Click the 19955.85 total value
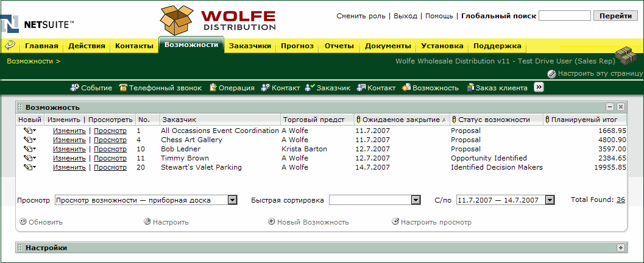The width and height of the screenshot is (644, 263). click(x=610, y=168)
